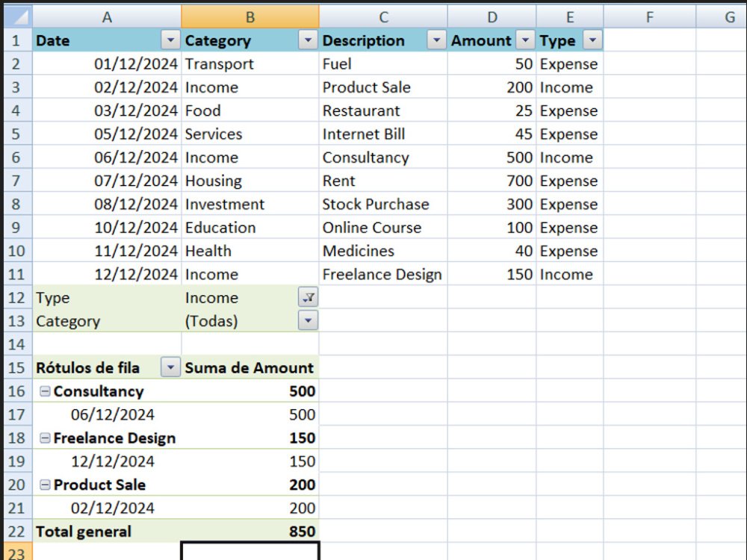Click the Freelance Design cell in the Description column
747x560 pixels.
click(383, 274)
